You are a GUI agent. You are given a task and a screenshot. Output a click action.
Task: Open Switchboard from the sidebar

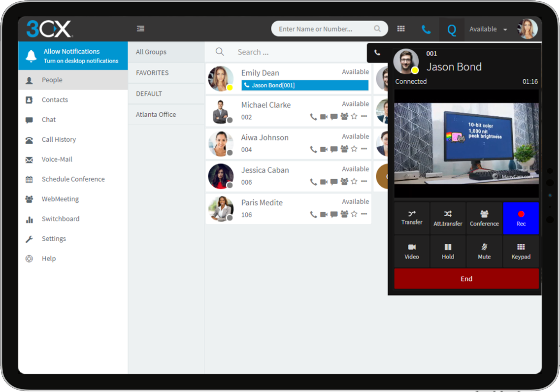(60, 219)
